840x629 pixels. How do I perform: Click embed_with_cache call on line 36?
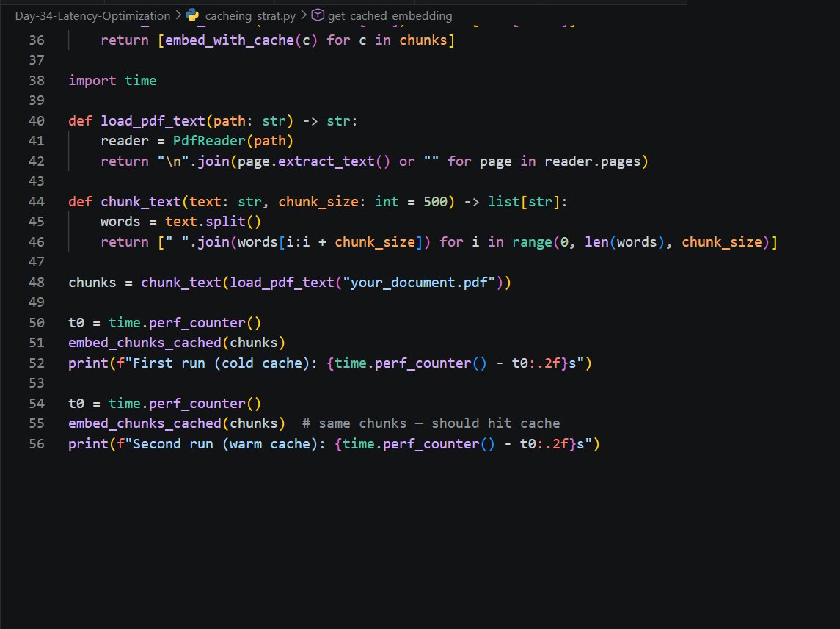click(230, 40)
